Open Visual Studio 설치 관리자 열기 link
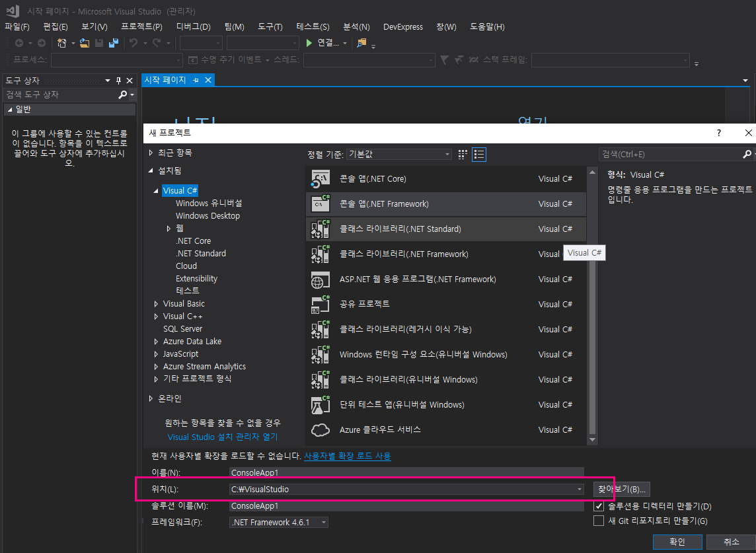The height and width of the screenshot is (553, 756). [x=223, y=437]
